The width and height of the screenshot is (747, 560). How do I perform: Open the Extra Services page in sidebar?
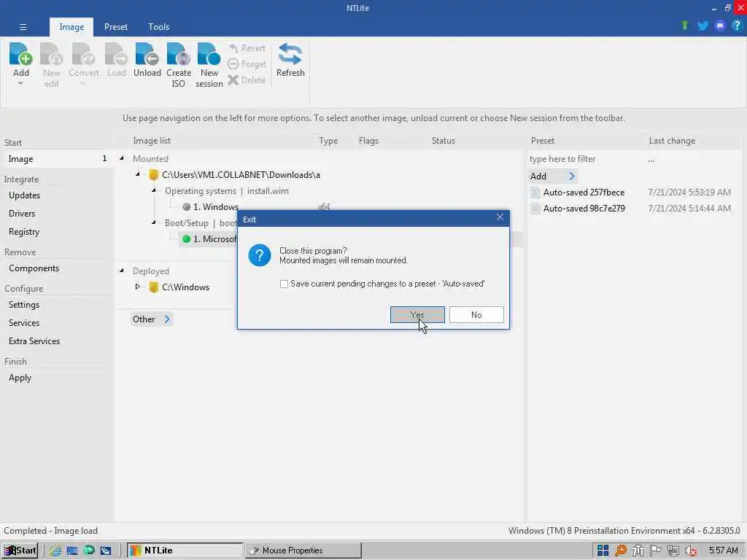pos(34,341)
